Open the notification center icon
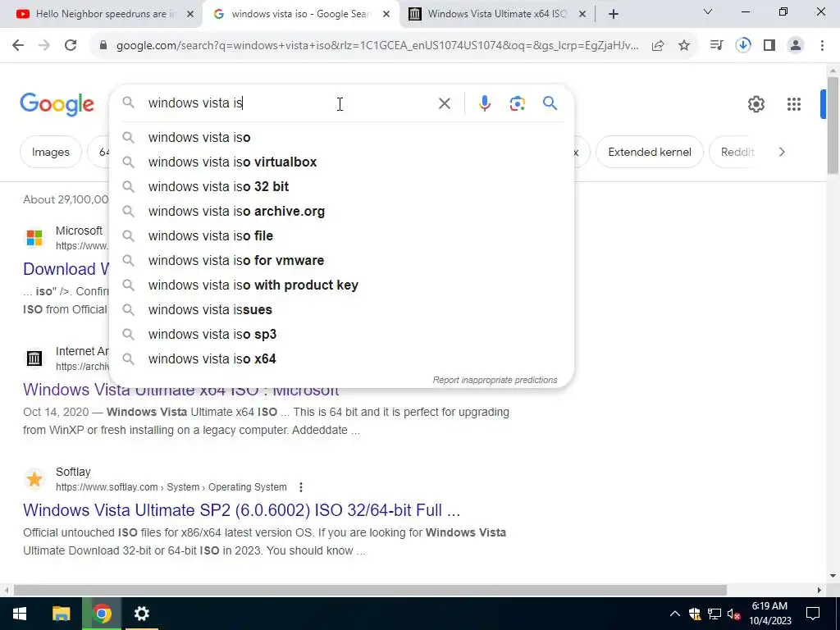The width and height of the screenshot is (840, 630). click(813, 614)
